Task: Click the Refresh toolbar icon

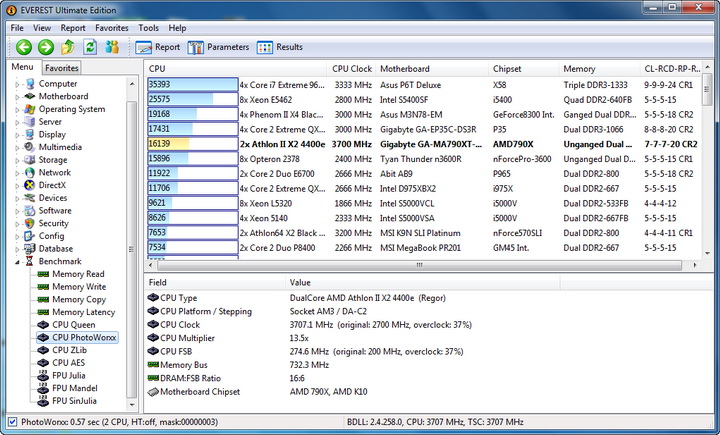Action: coord(90,47)
